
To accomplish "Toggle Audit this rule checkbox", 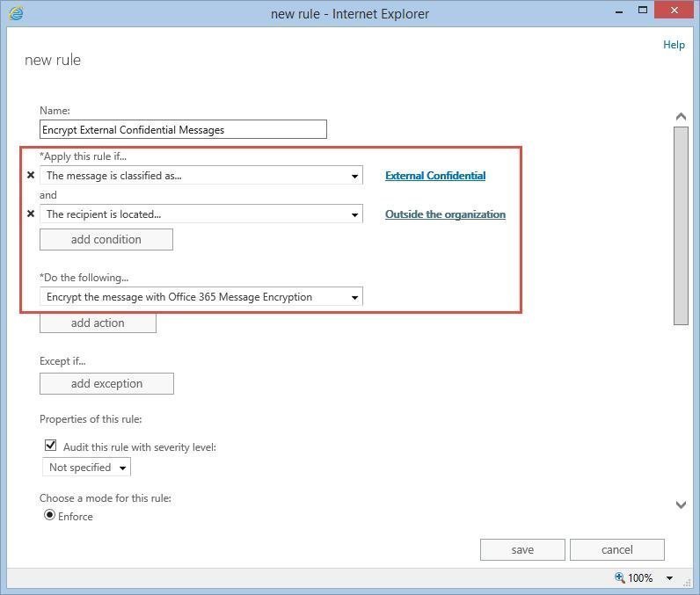I will [x=51, y=446].
